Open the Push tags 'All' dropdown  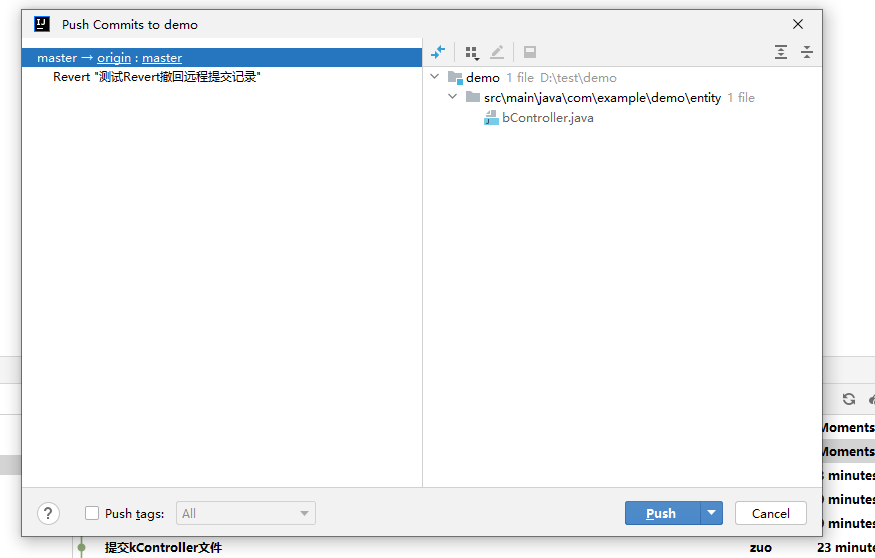(246, 513)
